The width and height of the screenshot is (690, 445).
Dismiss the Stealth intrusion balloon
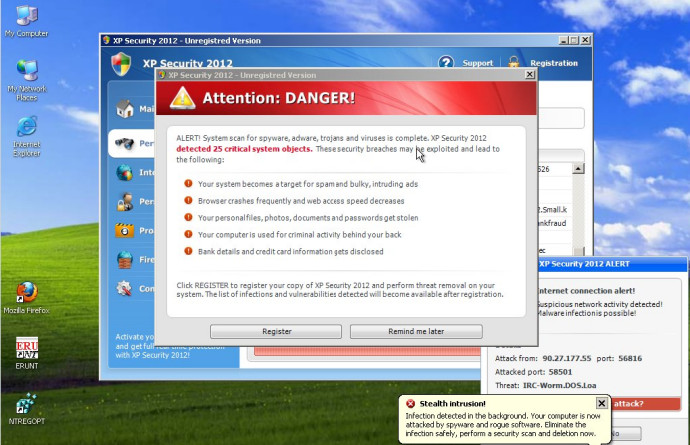pyautogui.click(x=602, y=403)
